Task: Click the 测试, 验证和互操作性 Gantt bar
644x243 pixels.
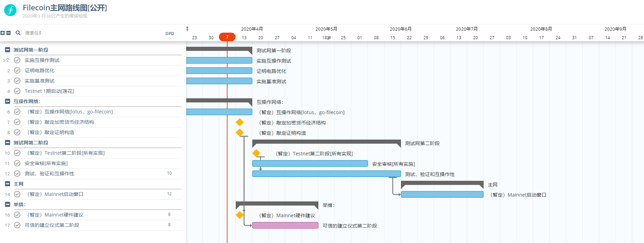Action: coord(327,174)
